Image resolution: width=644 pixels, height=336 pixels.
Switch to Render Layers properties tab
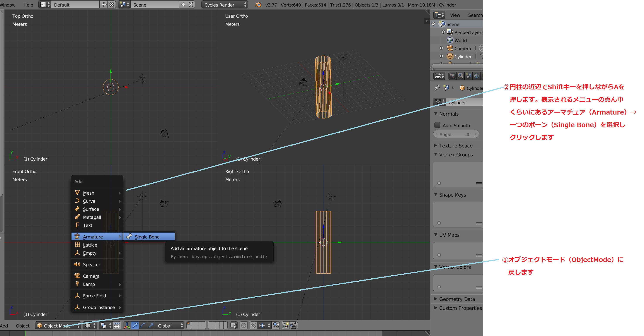click(460, 75)
